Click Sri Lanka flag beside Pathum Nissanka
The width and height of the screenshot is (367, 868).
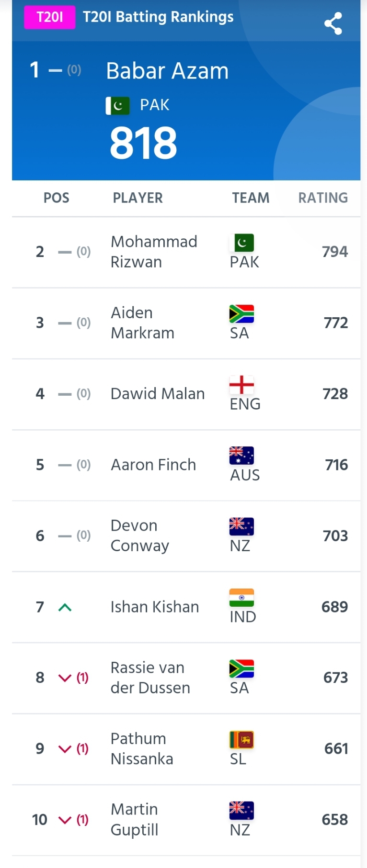click(241, 740)
